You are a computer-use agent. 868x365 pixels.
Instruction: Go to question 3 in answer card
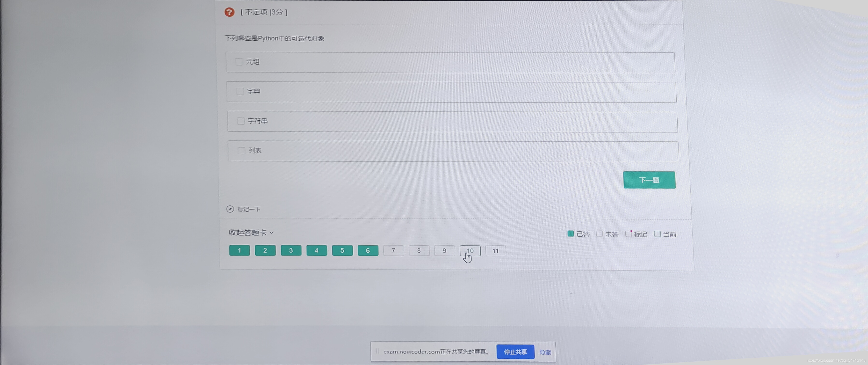291,250
